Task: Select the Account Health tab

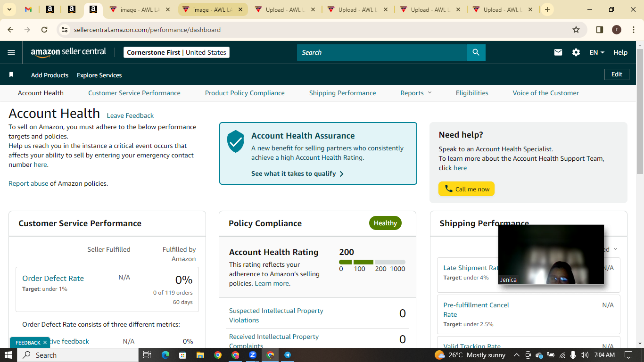Action: (x=41, y=93)
